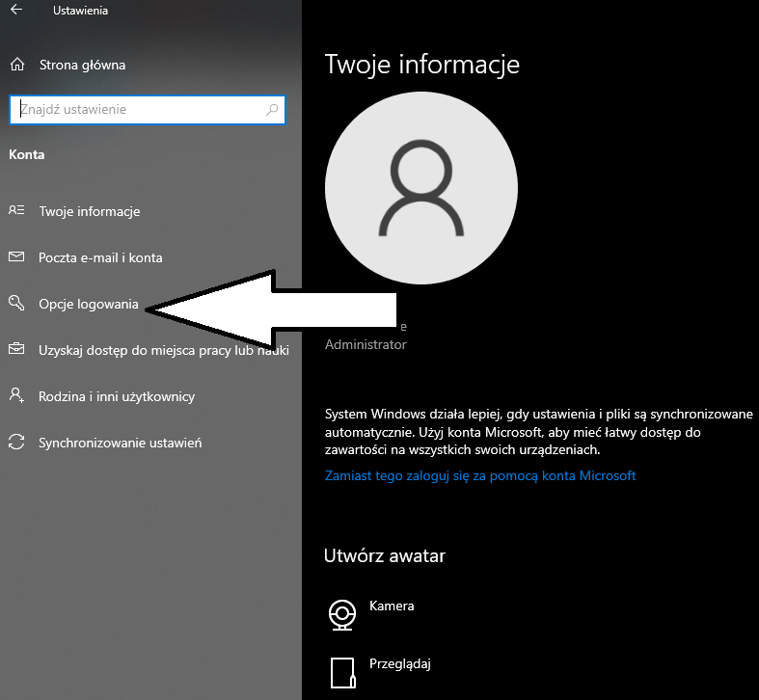Screen dimensions: 759x700
Task: Choose Kamera to create avatar
Action: tap(392, 606)
